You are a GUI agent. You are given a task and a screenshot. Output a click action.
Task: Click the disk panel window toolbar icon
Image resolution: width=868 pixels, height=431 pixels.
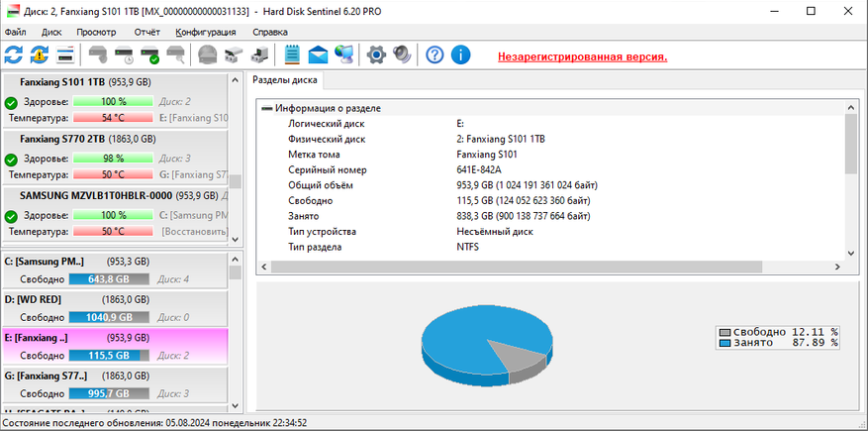coord(65,54)
